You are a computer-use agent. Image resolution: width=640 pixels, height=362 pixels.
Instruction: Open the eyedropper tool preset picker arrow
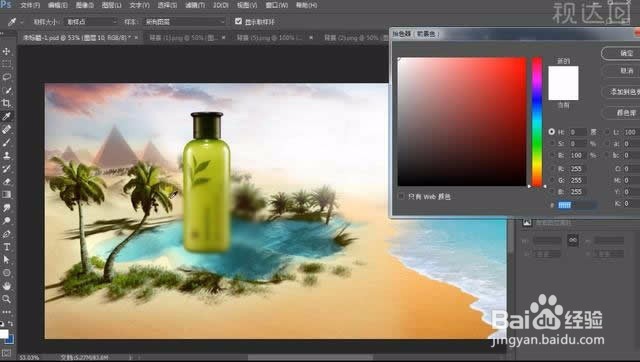[21, 22]
